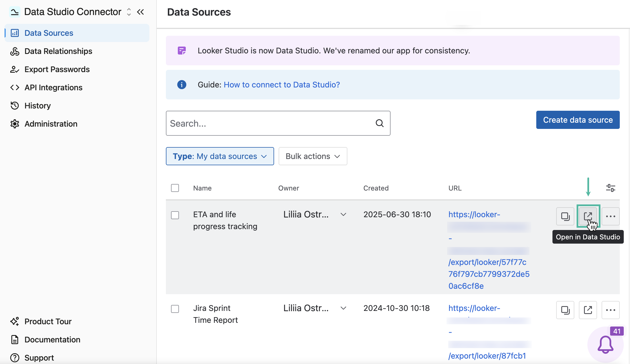Image resolution: width=630 pixels, height=364 pixels.
Task: Copy URL for Jira Sprint Time Report
Action: [x=565, y=310]
